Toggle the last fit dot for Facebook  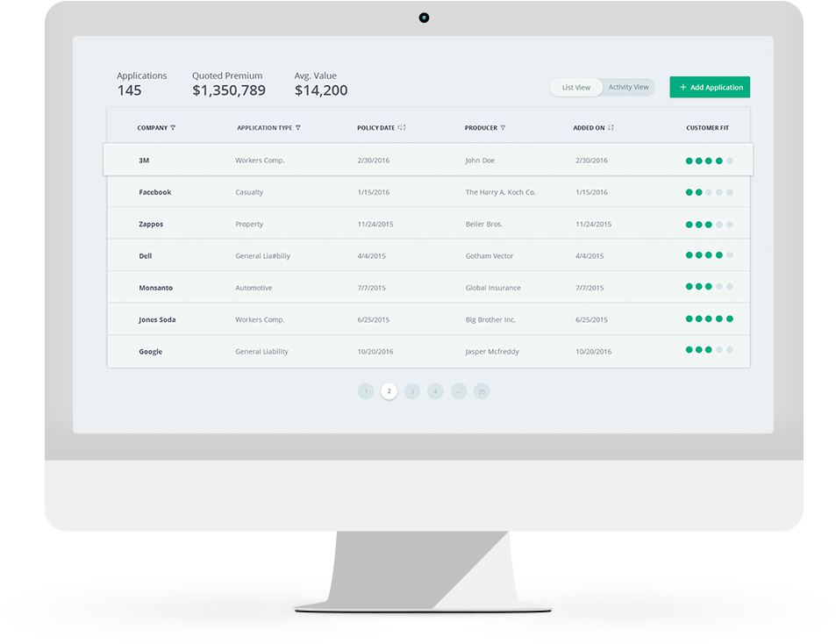pos(730,191)
